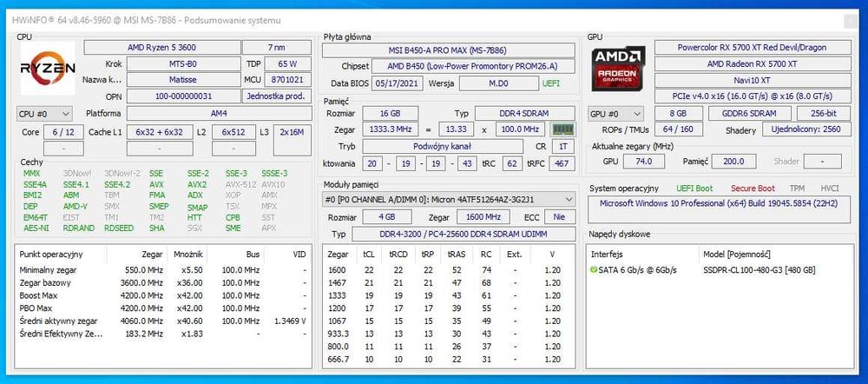Click the Jednostka prod. field
Screen dimensions: 868x384
coord(277,96)
